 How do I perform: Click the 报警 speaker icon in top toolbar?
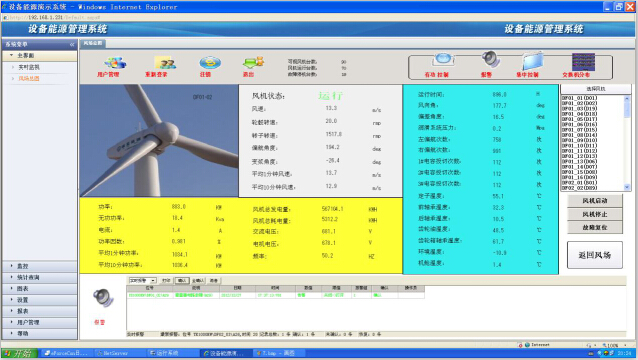[x=491, y=59]
